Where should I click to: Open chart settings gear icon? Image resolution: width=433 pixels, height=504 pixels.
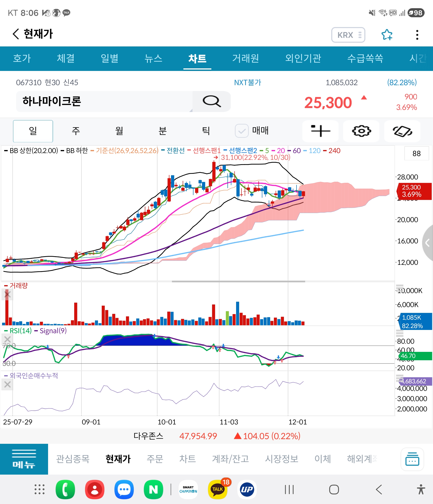click(361, 131)
